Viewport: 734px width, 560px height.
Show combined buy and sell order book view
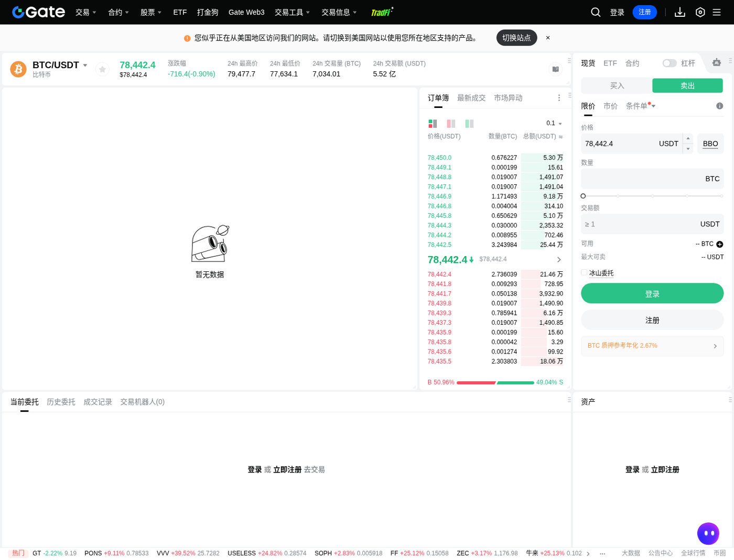click(x=433, y=124)
